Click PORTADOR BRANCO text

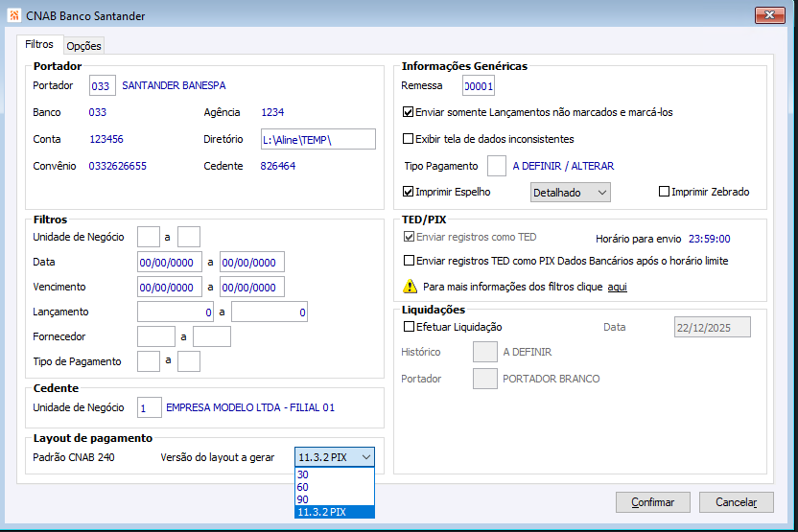click(x=552, y=379)
